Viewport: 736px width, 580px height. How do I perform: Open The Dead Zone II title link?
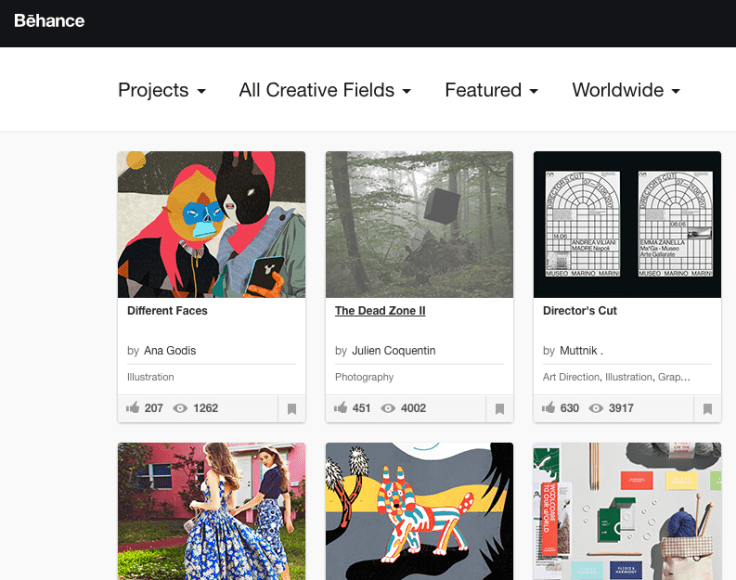380,311
